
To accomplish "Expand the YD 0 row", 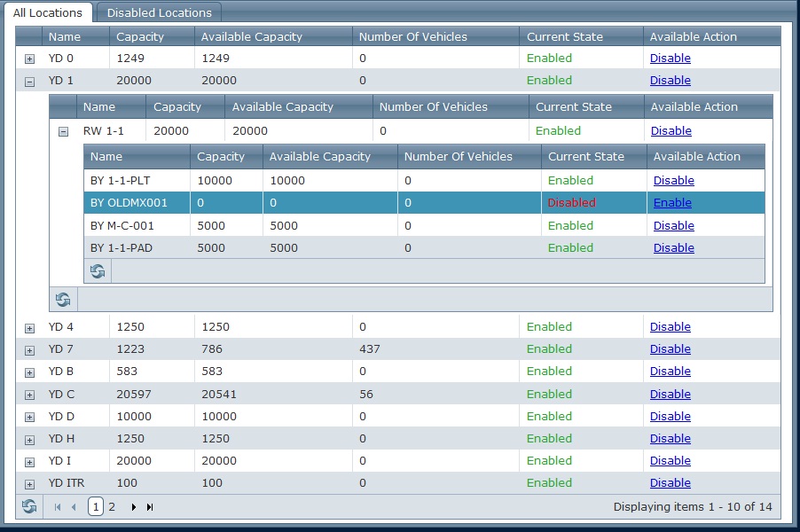I will point(29,59).
